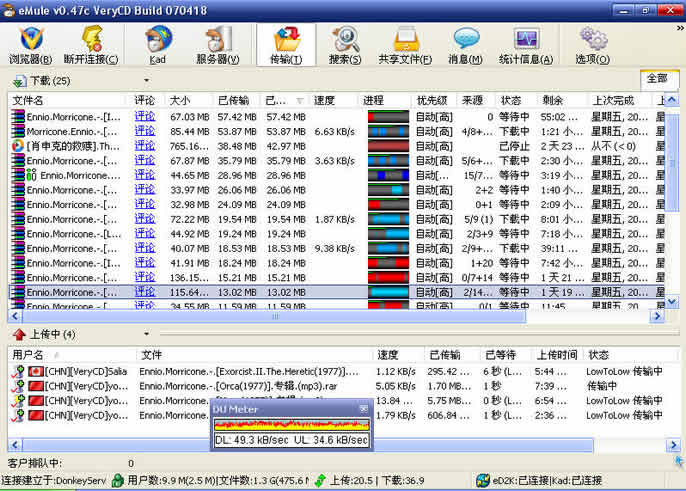
Task: Click client icon of Salia upload row
Action: (18, 372)
